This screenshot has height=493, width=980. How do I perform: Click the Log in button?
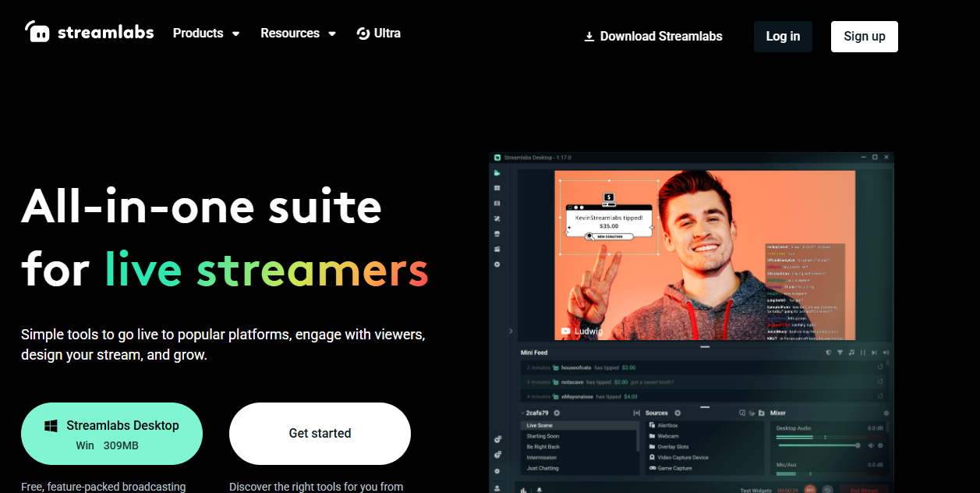783,37
